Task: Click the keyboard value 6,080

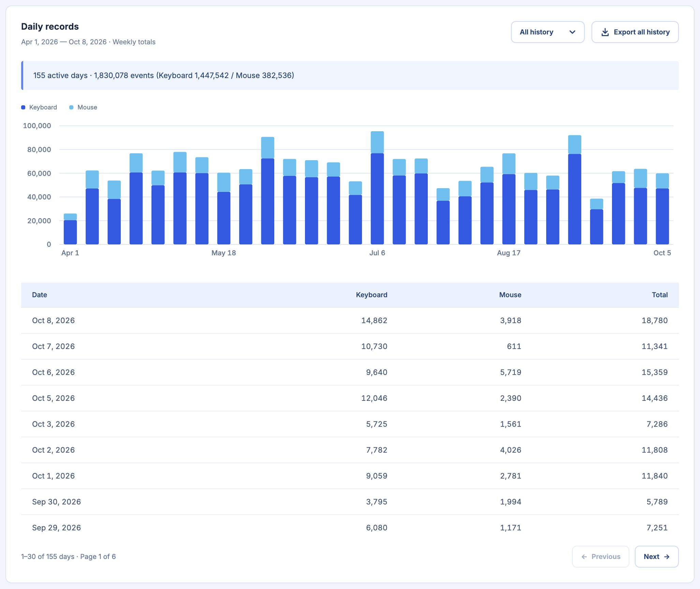Action: (377, 528)
